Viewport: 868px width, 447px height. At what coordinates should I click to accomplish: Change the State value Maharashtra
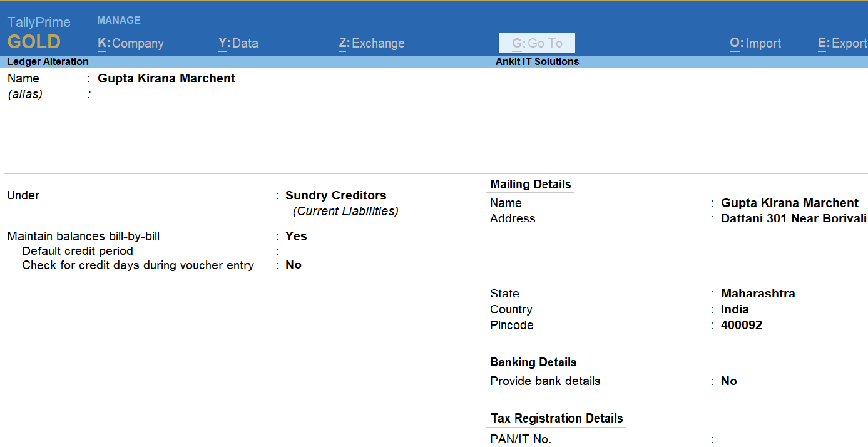758,294
